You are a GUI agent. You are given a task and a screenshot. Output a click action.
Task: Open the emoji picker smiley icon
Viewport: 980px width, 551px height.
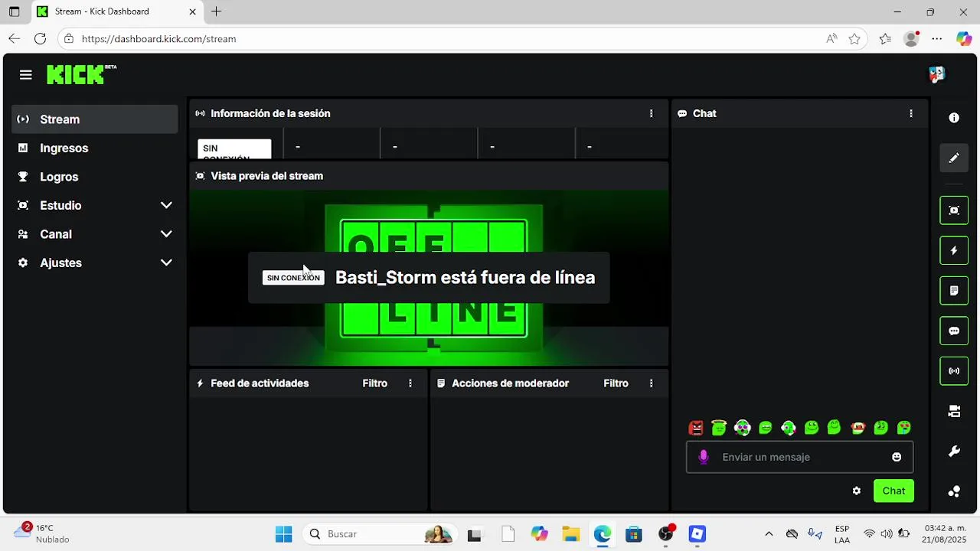pos(897,457)
